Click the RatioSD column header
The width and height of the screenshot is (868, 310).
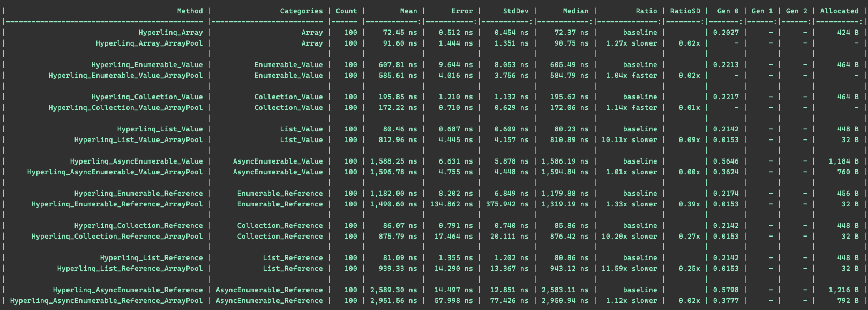[685, 11]
